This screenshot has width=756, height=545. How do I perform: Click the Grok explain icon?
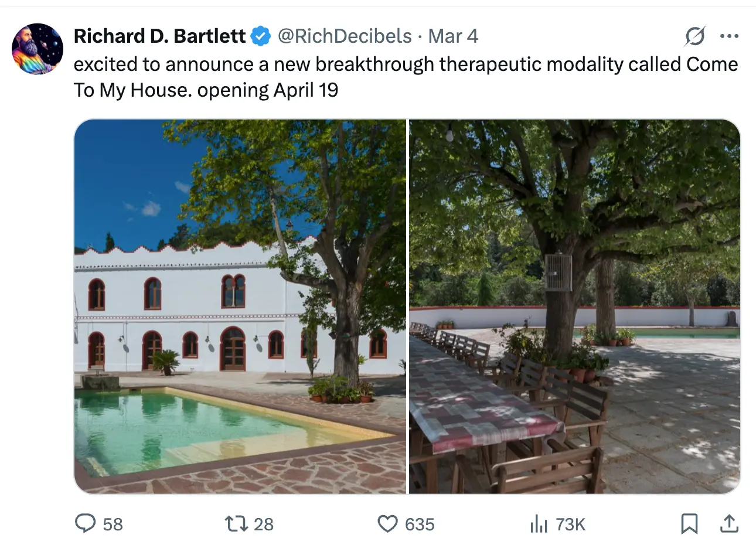point(695,36)
